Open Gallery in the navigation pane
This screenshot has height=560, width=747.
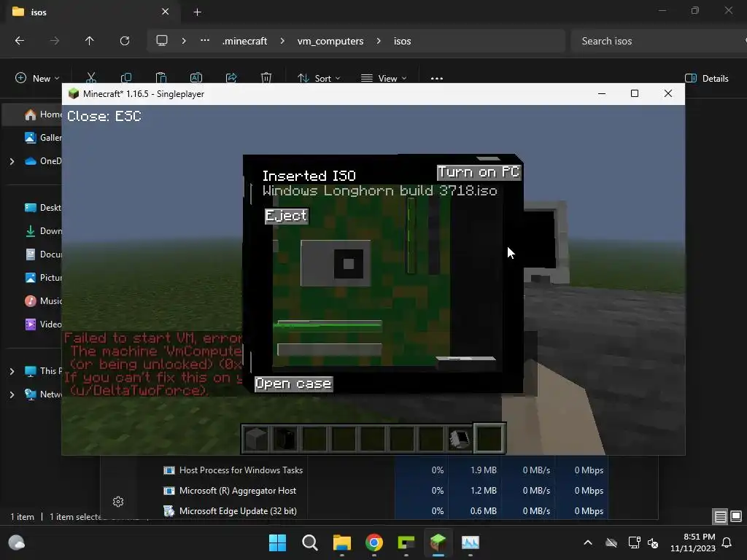[43, 138]
